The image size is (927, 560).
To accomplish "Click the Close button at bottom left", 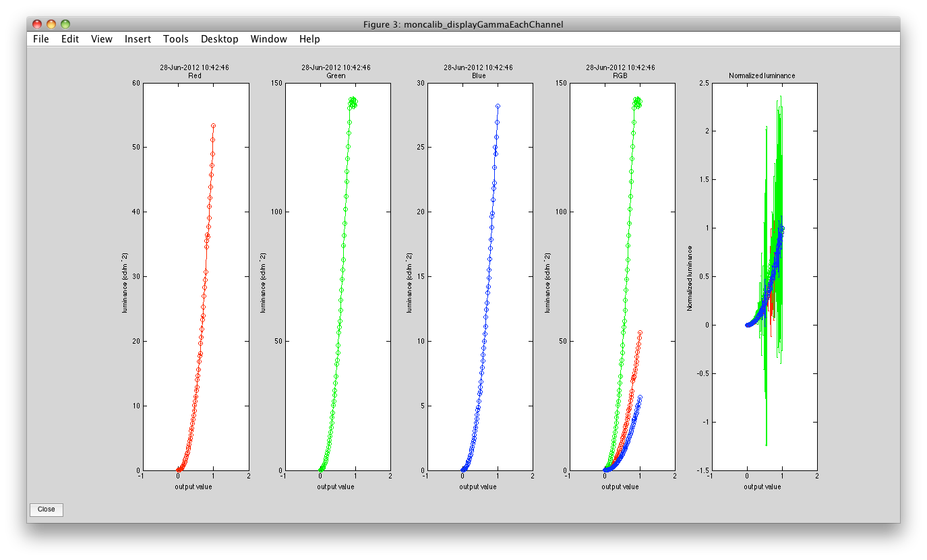I will (x=47, y=509).
